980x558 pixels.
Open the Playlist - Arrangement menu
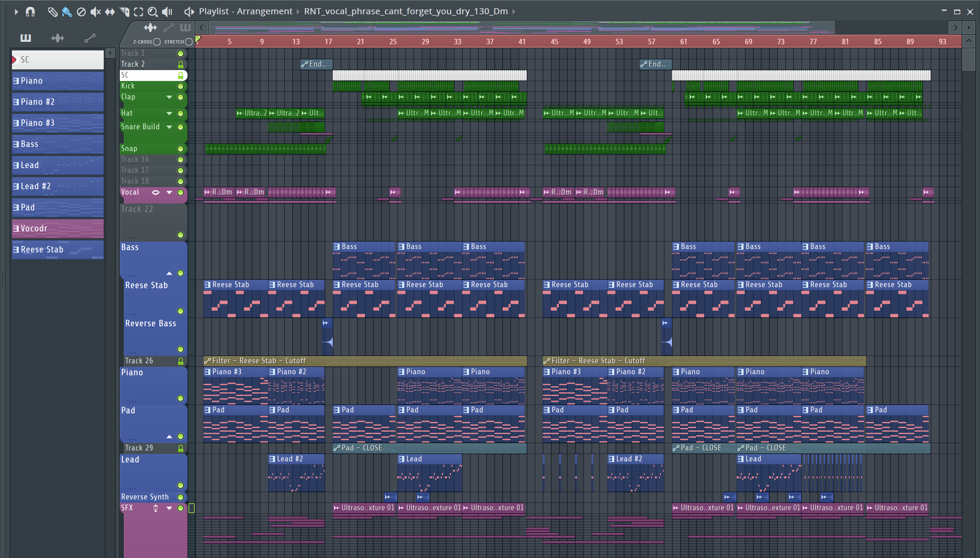click(x=245, y=12)
